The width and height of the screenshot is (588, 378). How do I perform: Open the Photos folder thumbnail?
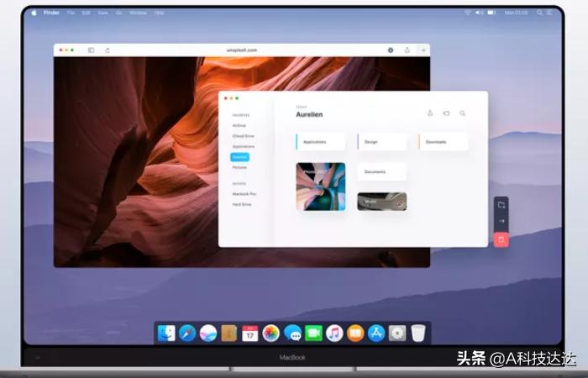tap(321, 186)
